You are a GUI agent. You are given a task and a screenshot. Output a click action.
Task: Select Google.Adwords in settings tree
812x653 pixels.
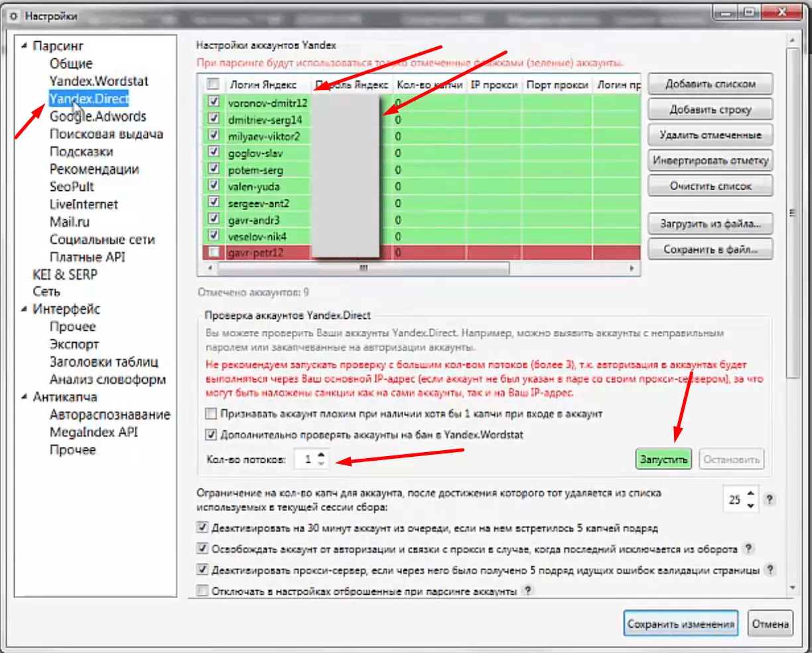[x=98, y=117]
